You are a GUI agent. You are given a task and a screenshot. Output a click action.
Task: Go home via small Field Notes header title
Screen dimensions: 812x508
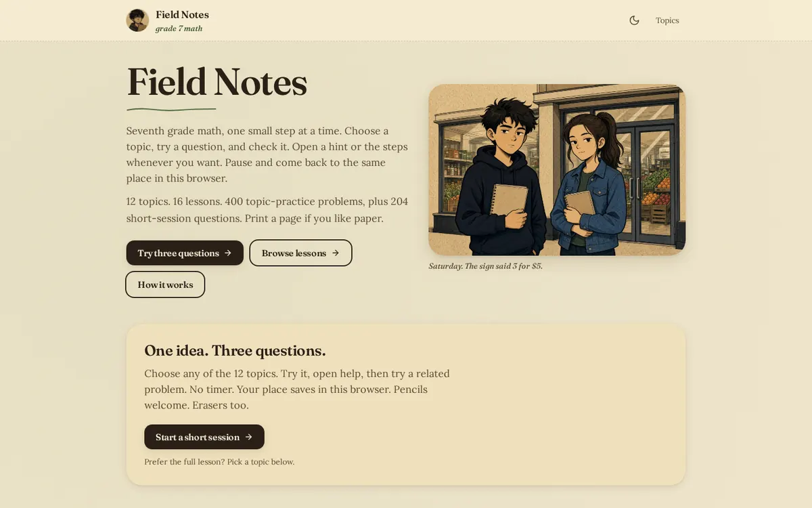[182, 15]
